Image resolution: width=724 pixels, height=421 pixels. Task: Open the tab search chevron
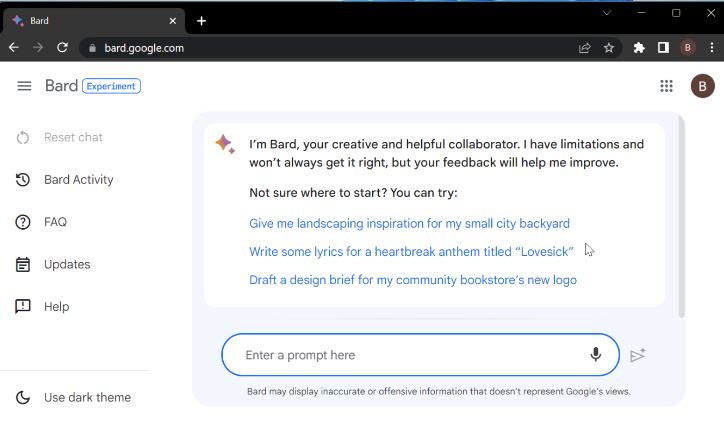click(607, 13)
